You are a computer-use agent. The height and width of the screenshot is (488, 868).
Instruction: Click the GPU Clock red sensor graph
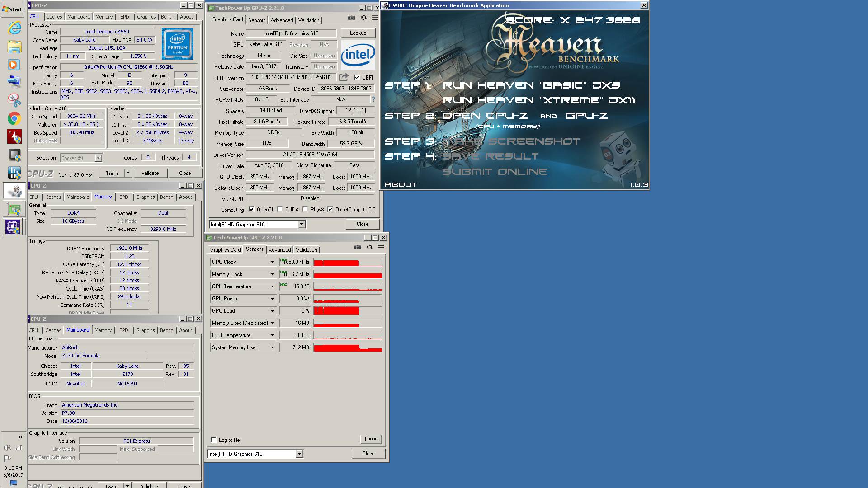point(348,262)
